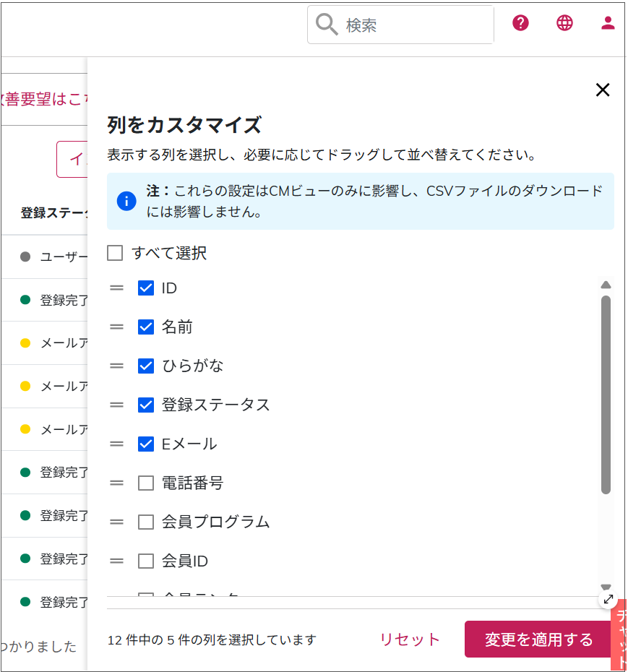Viewport: 628px width, 672px height.
Task: Click the リセット link
Action: (x=410, y=639)
